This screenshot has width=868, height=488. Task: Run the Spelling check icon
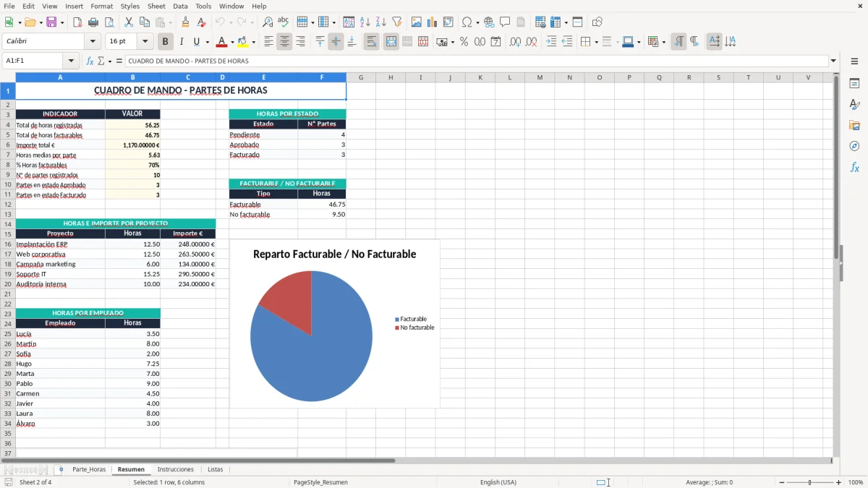click(x=284, y=22)
